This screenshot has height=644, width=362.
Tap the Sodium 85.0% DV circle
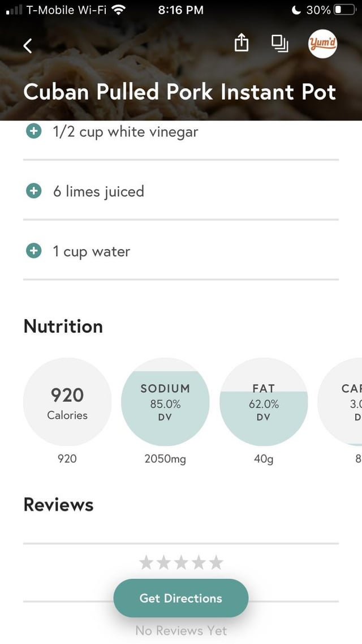(165, 402)
